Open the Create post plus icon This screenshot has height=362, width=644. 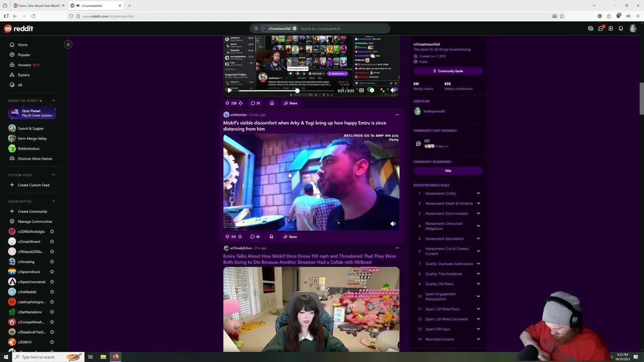click(x=611, y=29)
